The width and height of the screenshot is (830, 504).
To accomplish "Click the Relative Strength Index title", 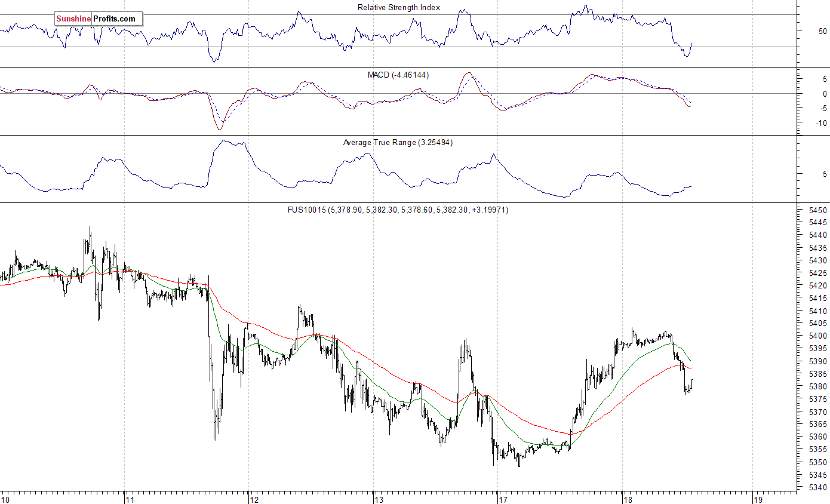I will [x=399, y=7].
